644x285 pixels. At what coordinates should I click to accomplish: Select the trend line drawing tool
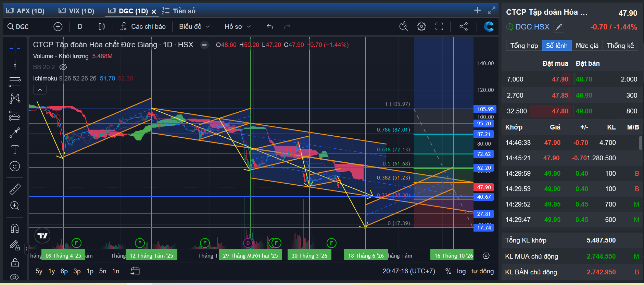[x=15, y=65]
